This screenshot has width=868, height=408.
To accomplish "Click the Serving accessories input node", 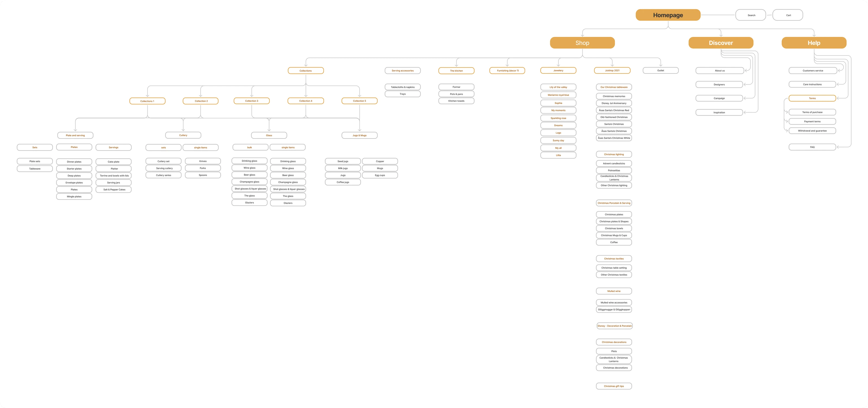I will click(403, 70).
